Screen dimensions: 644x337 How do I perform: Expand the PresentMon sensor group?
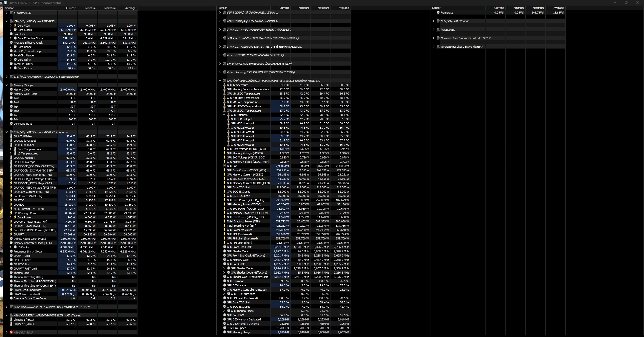point(433,30)
